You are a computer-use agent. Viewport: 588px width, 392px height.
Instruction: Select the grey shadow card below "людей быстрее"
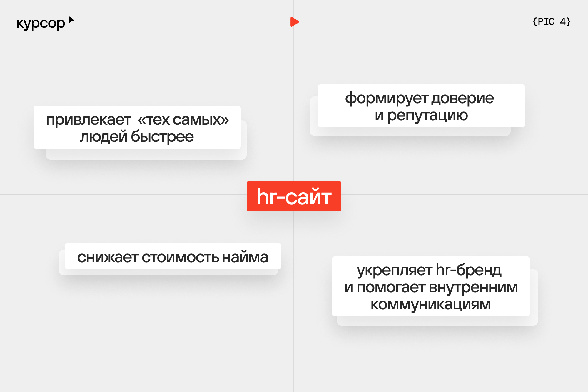point(146,154)
